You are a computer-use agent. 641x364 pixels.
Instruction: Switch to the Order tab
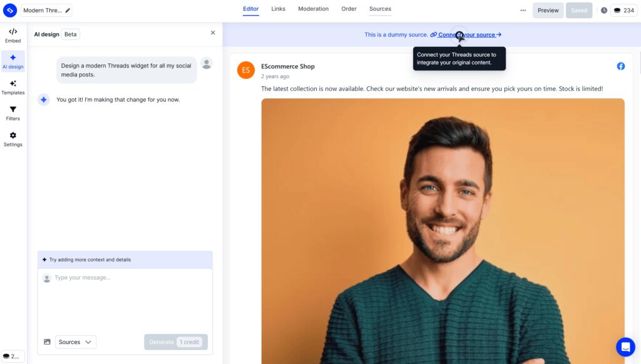coord(349,9)
